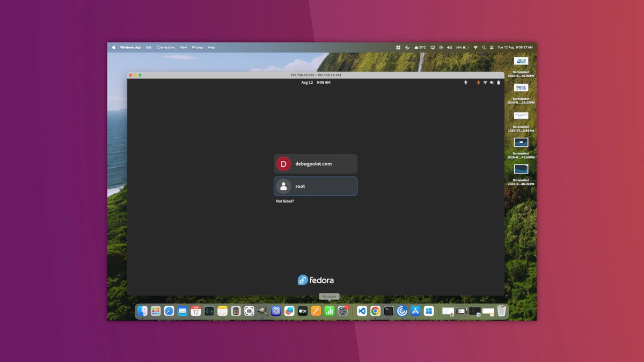Open Google Chrome from the Dock
The width and height of the screenshot is (644, 362).
[x=375, y=311]
